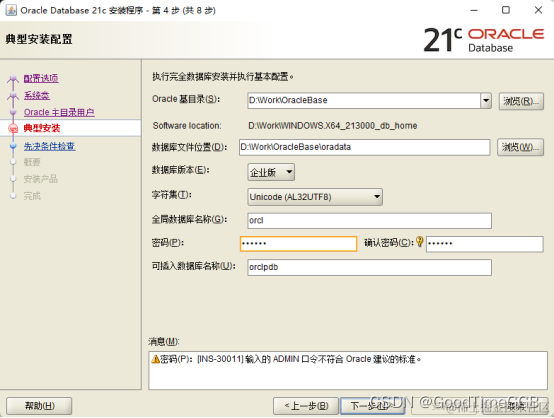Click the grayed 安装产品 step

tap(41, 179)
